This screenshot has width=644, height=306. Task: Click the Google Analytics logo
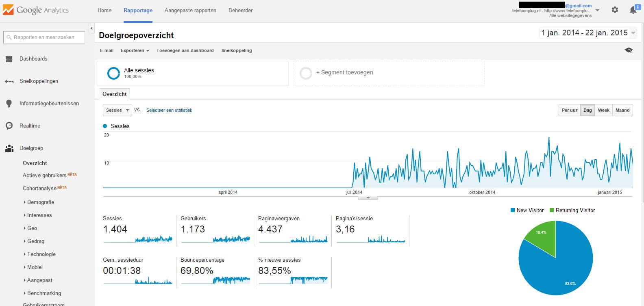(x=36, y=10)
